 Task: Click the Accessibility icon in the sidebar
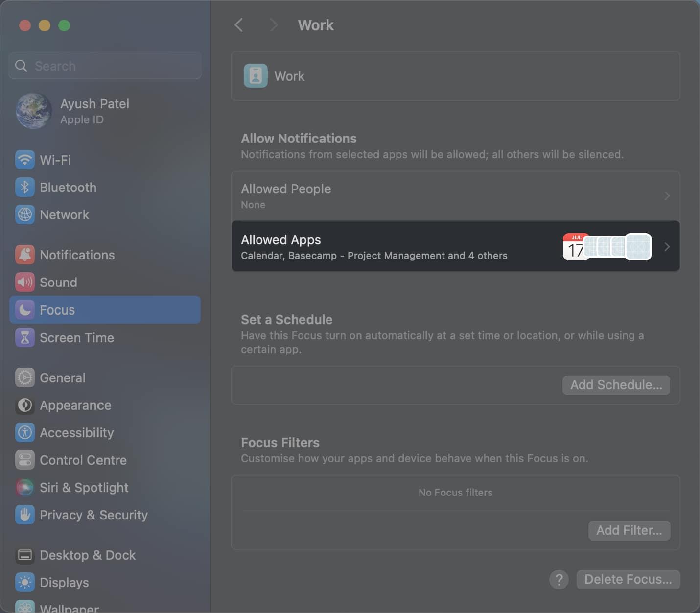pyautogui.click(x=24, y=432)
